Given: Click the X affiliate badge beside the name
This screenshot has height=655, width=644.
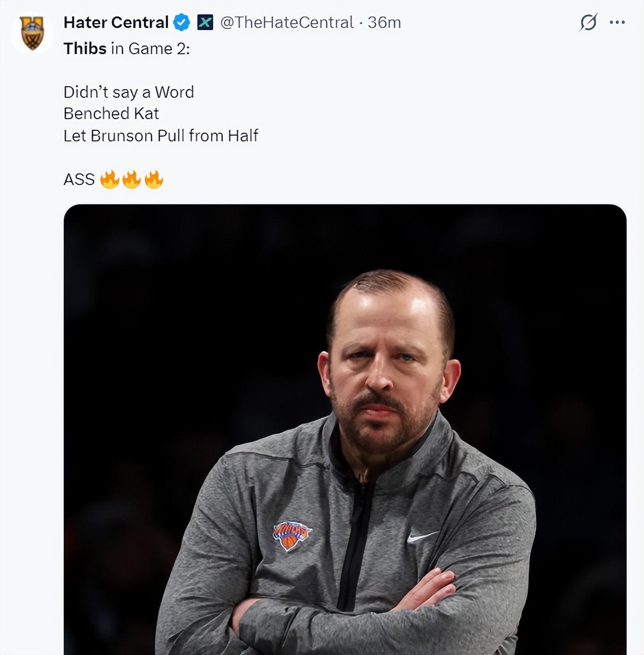Looking at the screenshot, I should [205, 22].
